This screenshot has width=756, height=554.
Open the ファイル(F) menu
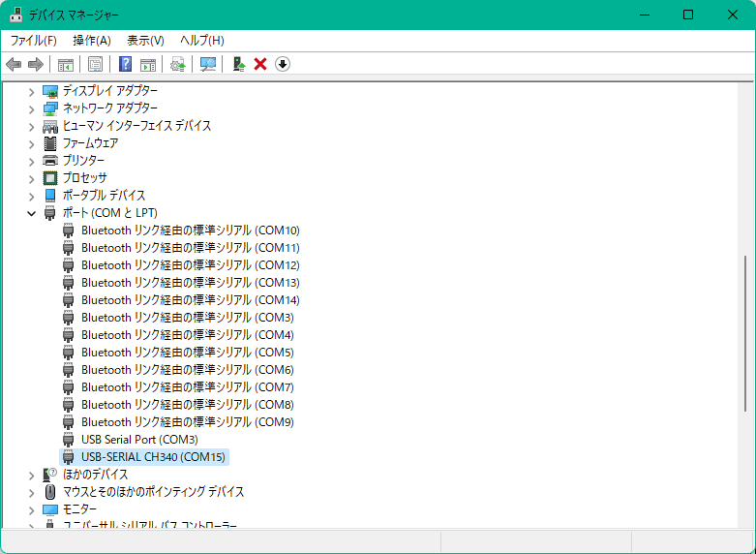(x=33, y=40)
